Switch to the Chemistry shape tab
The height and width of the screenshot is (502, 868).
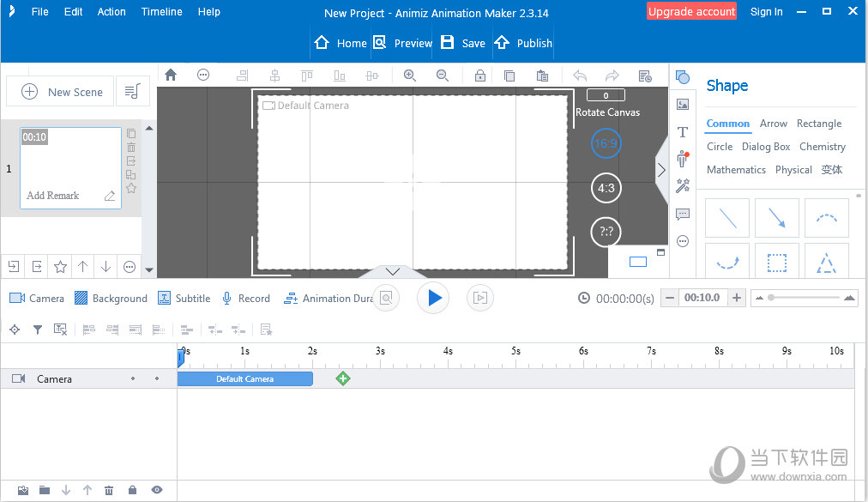pos(823,147)
